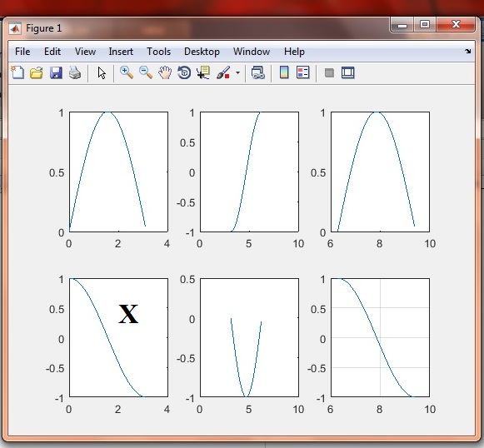Select the Zoom Out magnifier tool
Screen dimensions: 484x448
tap(146, 72)
